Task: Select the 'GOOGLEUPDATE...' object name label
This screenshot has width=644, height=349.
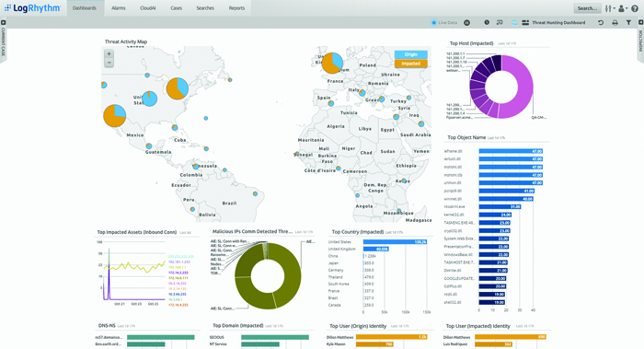Action: click(x=459, y=278)
